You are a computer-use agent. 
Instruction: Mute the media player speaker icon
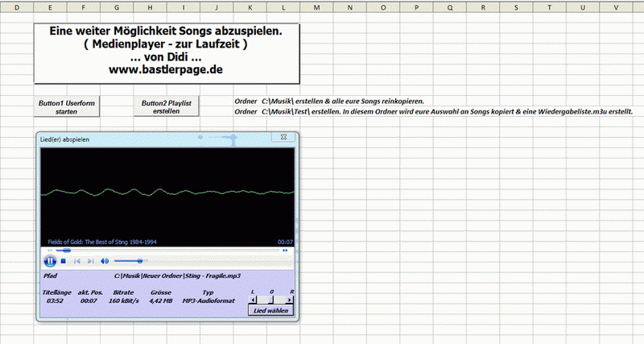(x=105, y=261)
